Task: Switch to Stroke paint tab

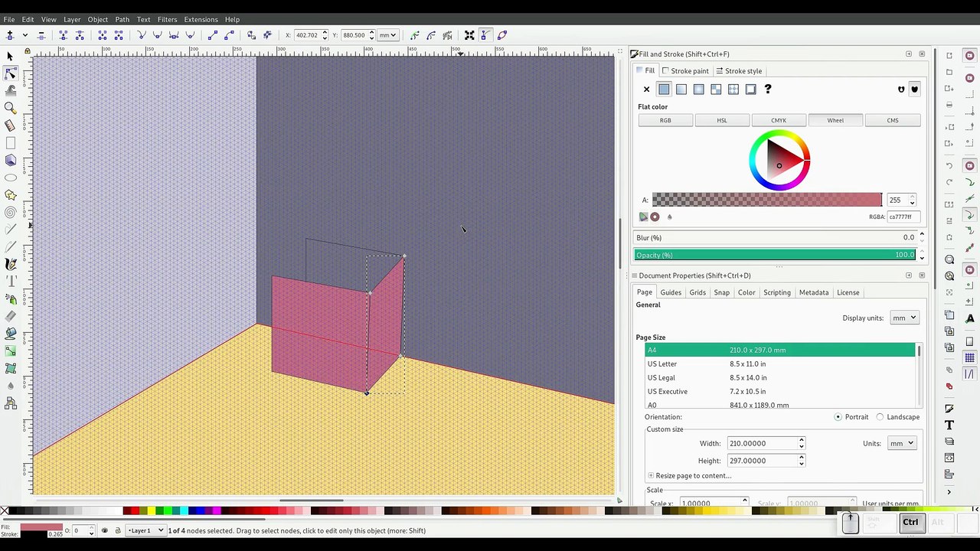Action: pyautogui.click(x=685, y=71)
